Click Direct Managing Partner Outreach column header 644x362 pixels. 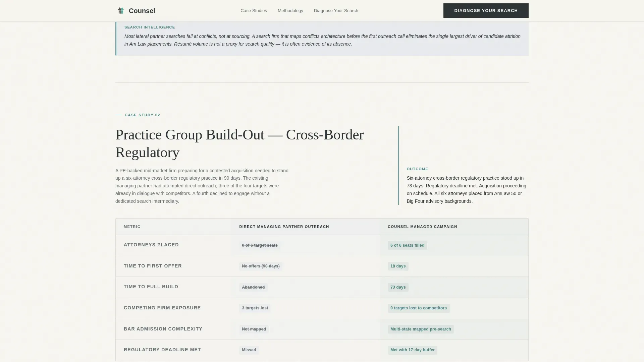(x=284, y=227)
